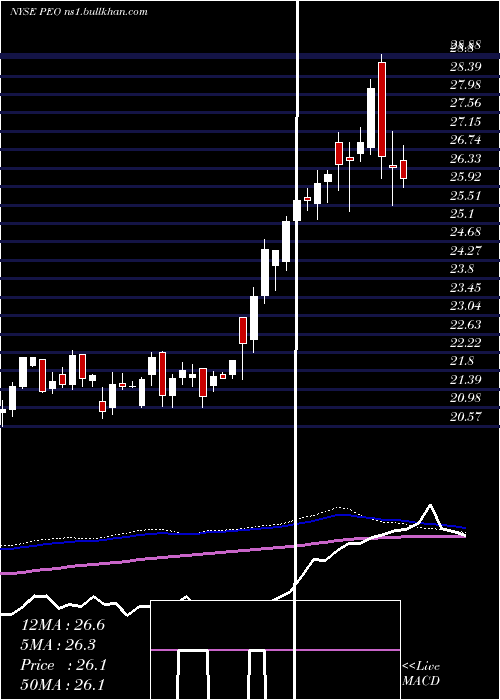Click the 26.74 price axis label
The height and width of the screenshot is (700, 500).
pyautogui.click(x=466, y=140)
